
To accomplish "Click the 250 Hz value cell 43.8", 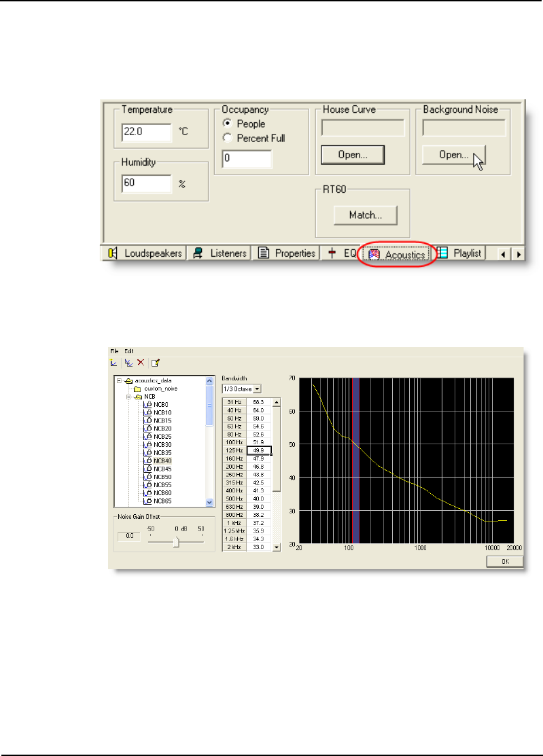I will coord(259,474).
